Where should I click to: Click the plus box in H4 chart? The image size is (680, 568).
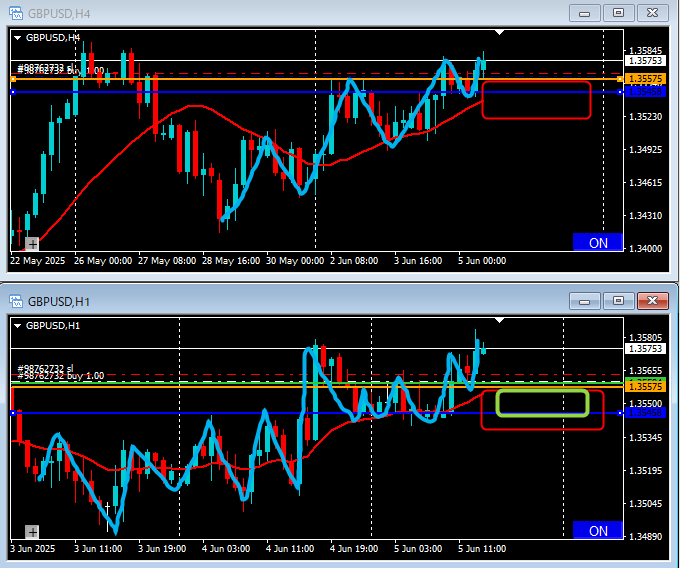point(32,244)
